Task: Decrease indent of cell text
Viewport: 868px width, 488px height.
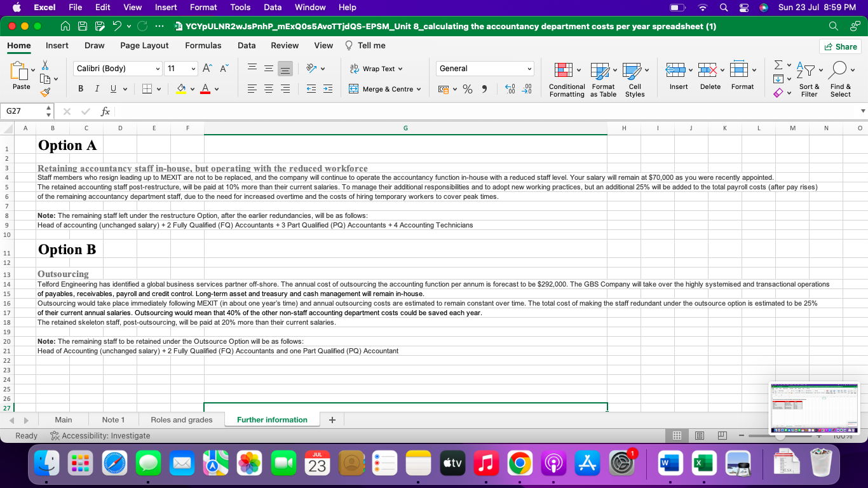Action: point(311,89)
